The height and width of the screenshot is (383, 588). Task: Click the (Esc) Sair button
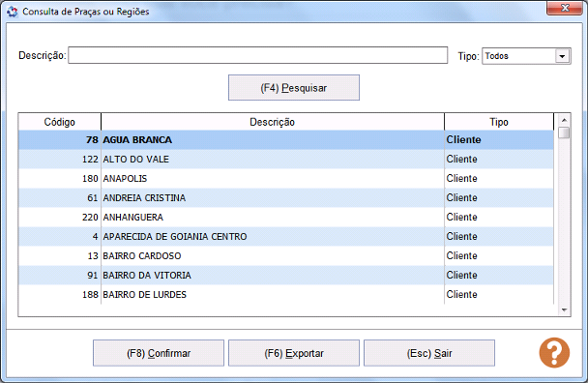pyautogui.click(x=429, y=353)
